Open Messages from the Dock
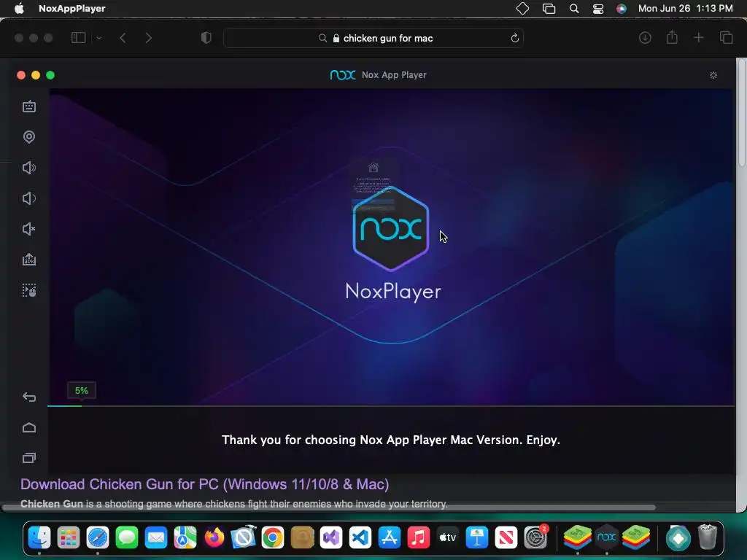 [x=127, y=538]
